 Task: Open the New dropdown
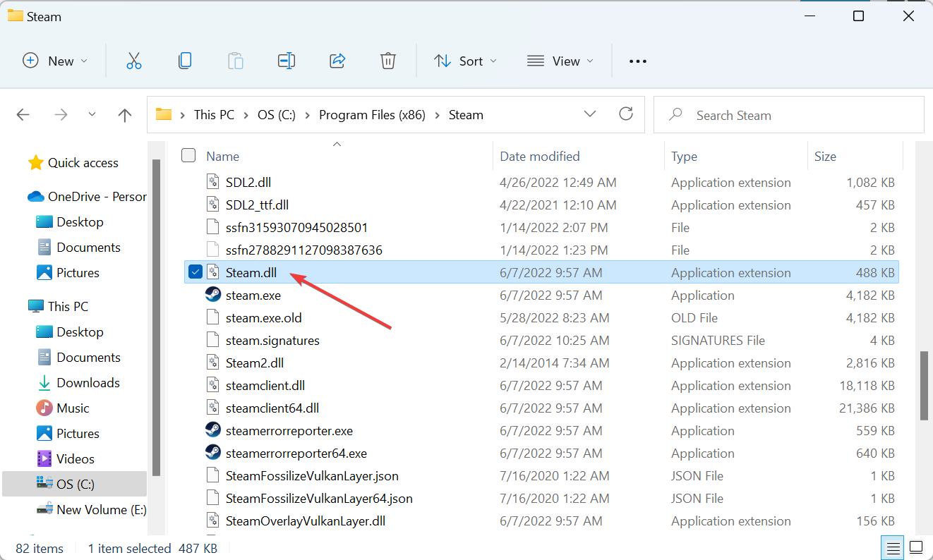55,61
